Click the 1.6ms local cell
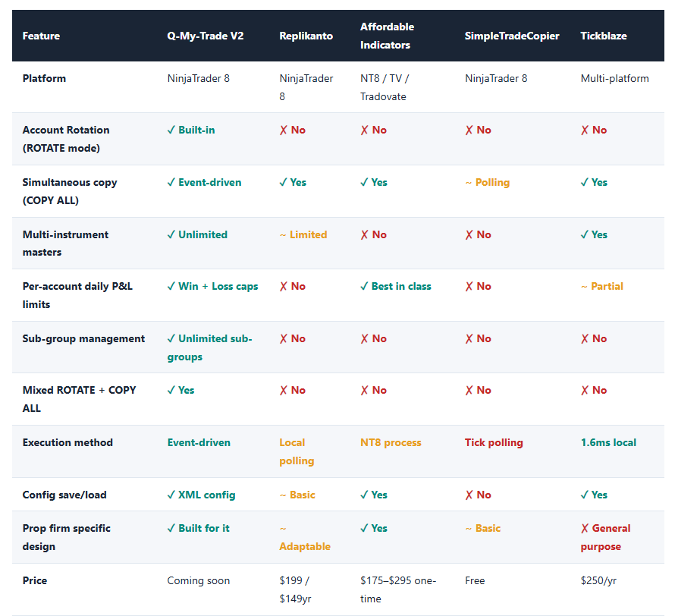Viewport: 675px width, 616px height. (608, 442)
